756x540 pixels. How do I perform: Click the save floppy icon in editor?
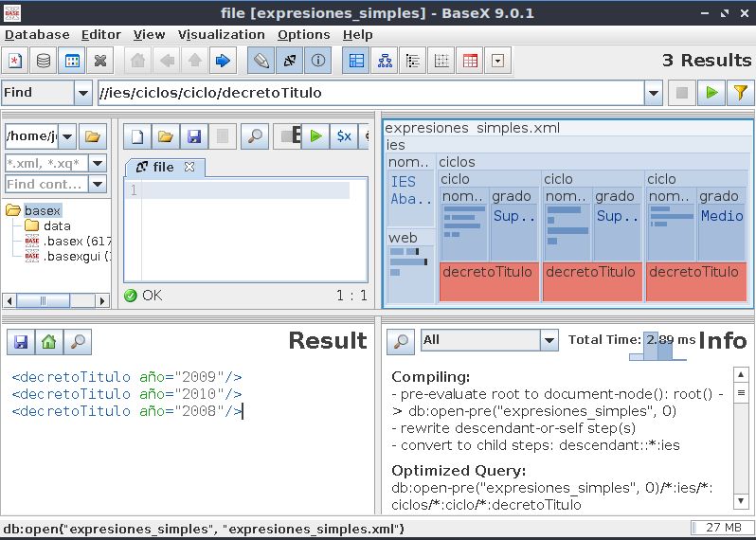pyautogui.click(x=193, y=136)
